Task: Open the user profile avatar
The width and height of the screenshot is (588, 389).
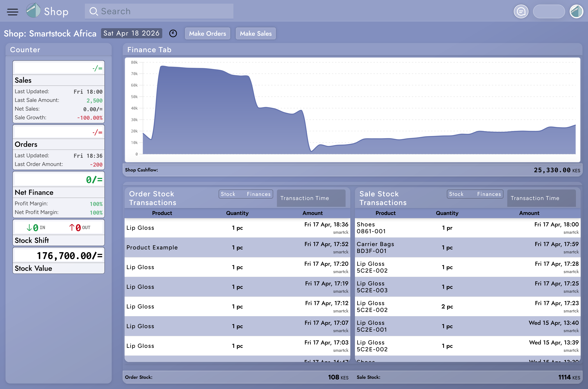Action: [576, 12]
